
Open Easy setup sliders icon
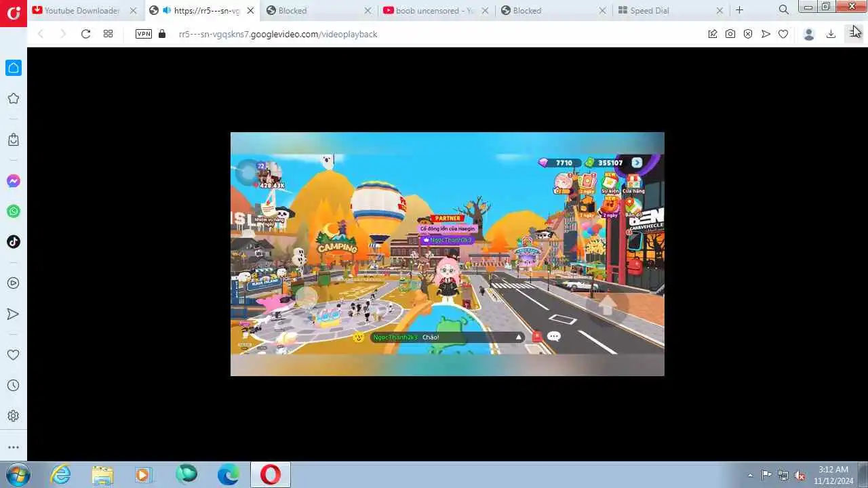854,34
